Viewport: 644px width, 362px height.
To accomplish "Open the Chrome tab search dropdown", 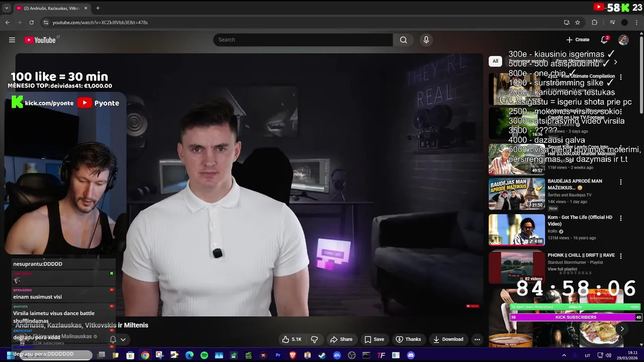I will click(x=7, y=8).
